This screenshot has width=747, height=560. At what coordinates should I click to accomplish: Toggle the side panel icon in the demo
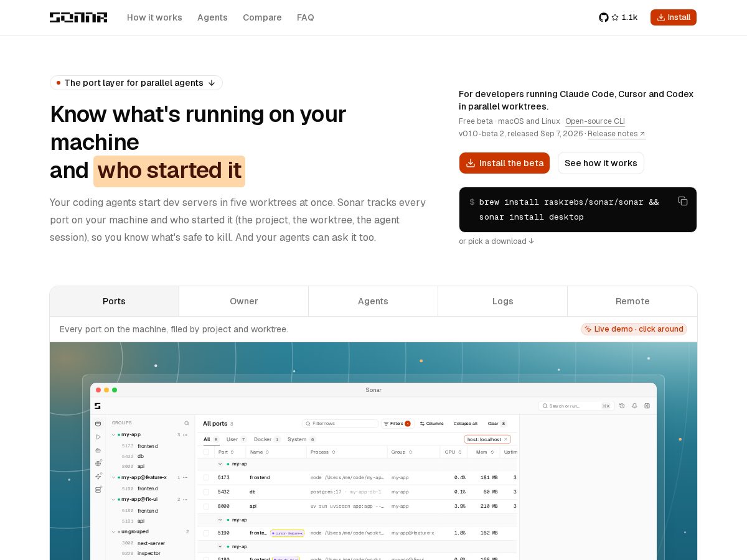point(647,406)
